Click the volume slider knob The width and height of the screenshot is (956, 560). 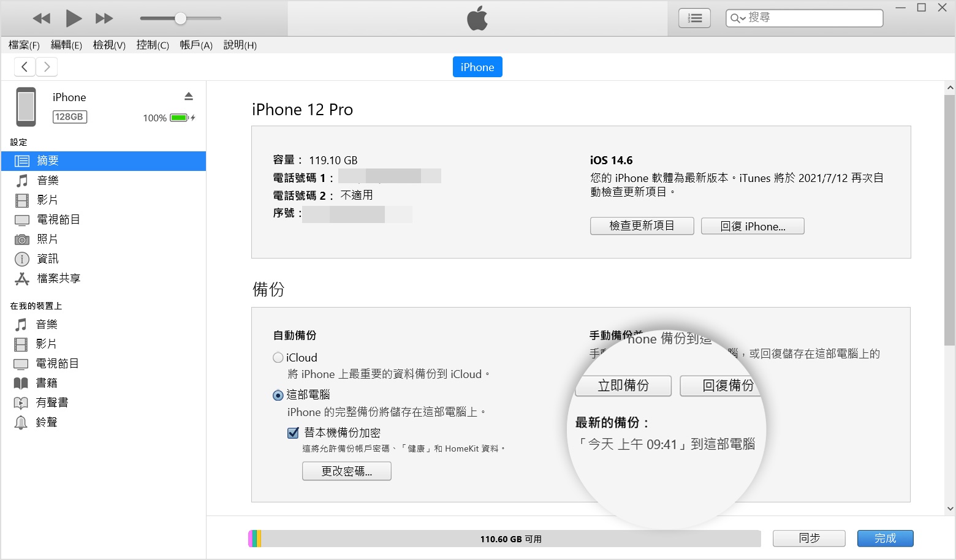180,18
